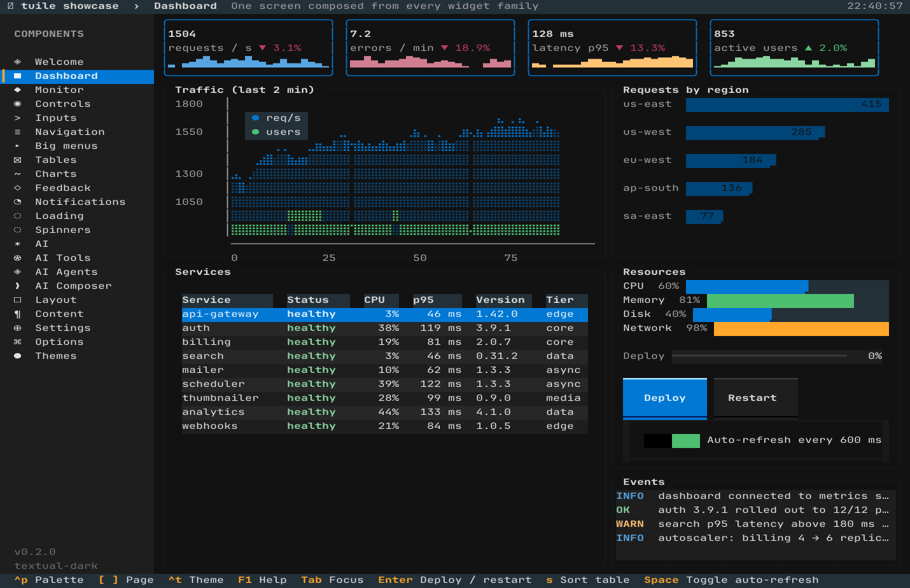Click the WARN search latency event

click(752, 524)
